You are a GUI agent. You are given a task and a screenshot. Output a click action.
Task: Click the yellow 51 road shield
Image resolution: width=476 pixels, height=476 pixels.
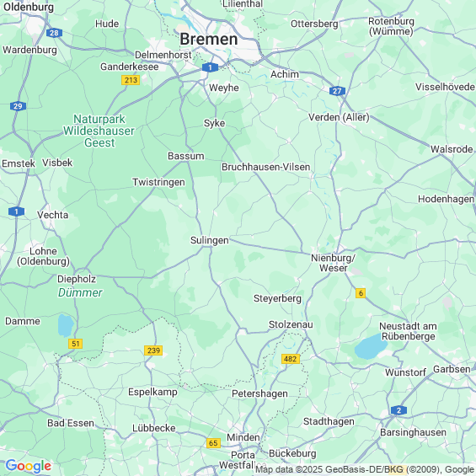click(75, 344)
